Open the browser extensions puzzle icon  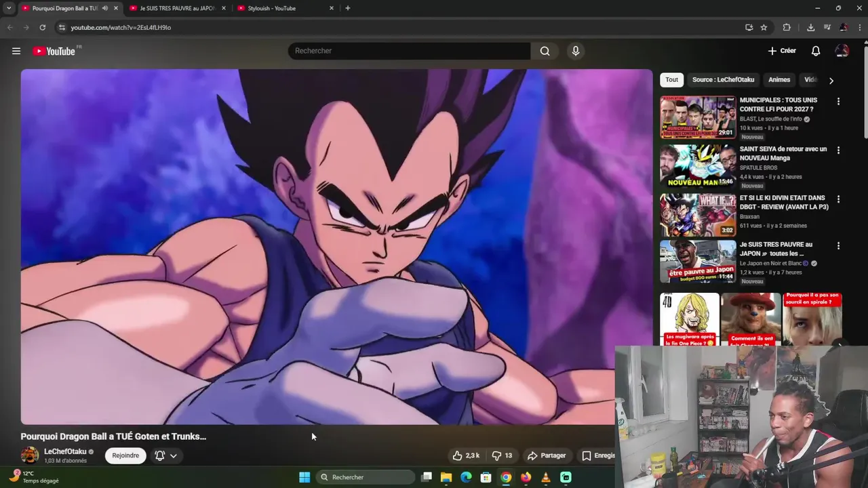[787, 27]
